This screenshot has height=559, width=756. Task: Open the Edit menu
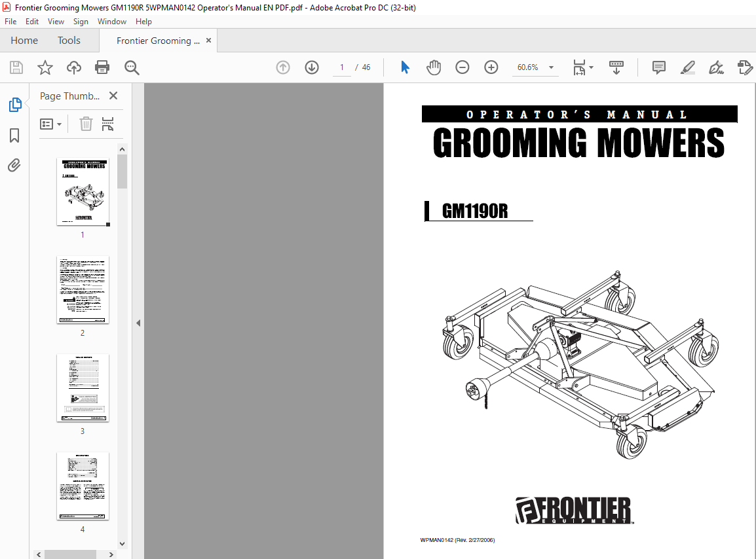32,22
